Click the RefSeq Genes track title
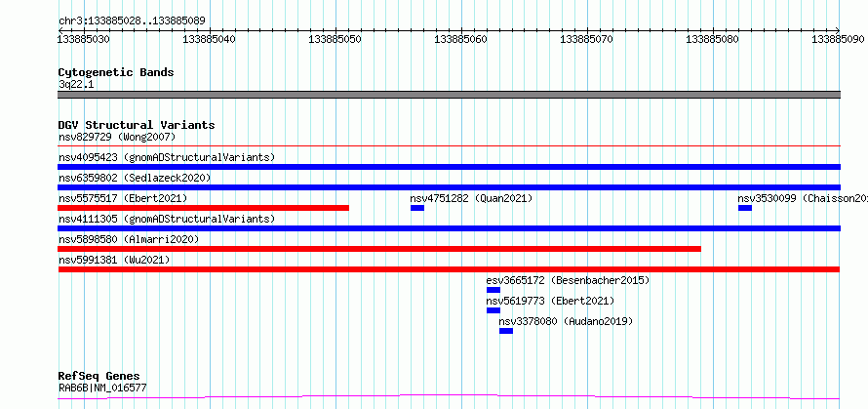Viewport: 868px width, 409px height. point(99,377)
